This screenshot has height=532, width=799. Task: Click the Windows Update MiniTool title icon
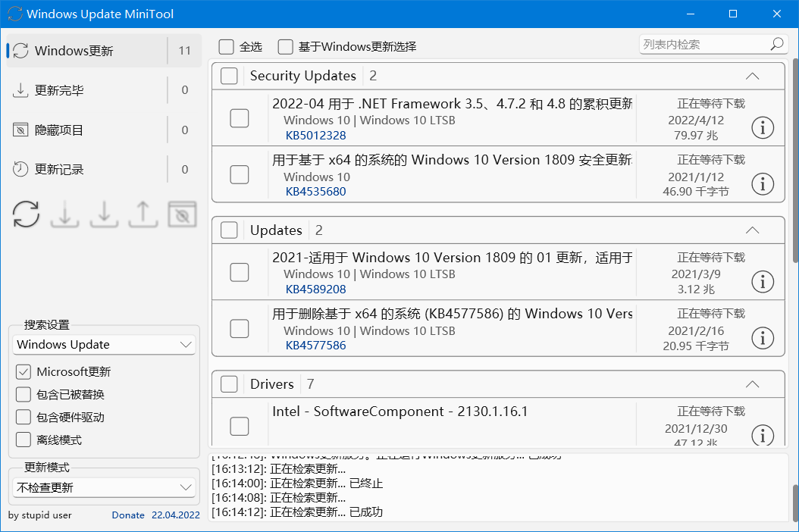15,14
